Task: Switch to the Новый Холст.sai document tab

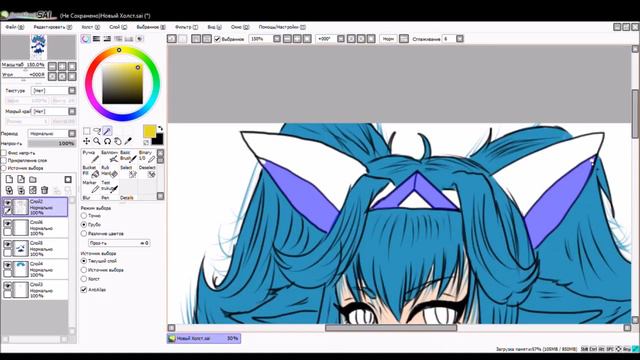Action: (x=204, y=338)
